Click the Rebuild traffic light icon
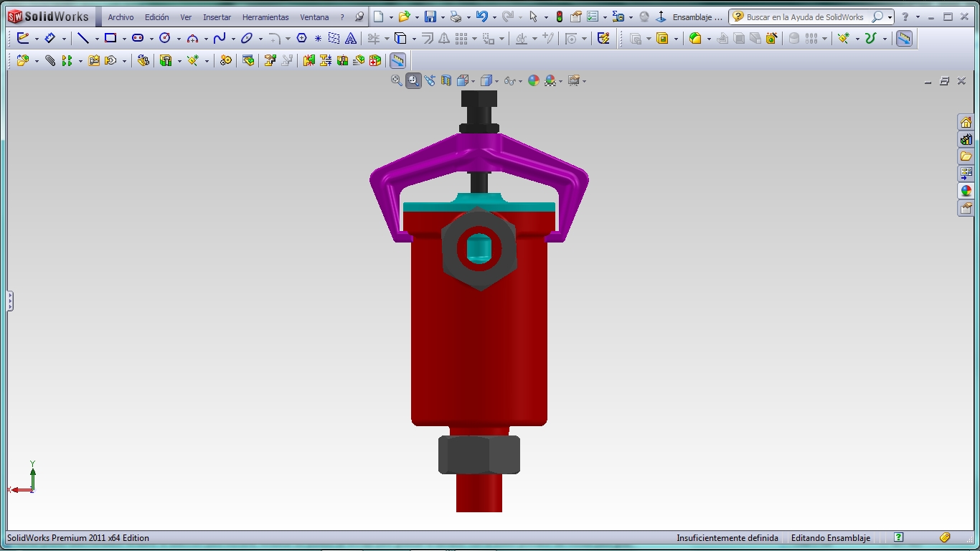Image resolution: width=980 pixels, height=551 pixels. coord(560,17)
